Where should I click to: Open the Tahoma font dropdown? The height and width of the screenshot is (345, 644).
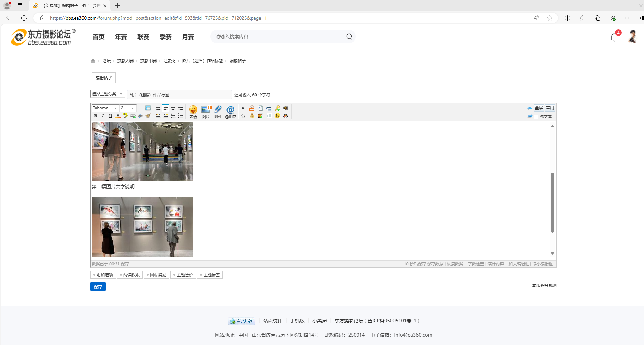click(x=105, y=108)
